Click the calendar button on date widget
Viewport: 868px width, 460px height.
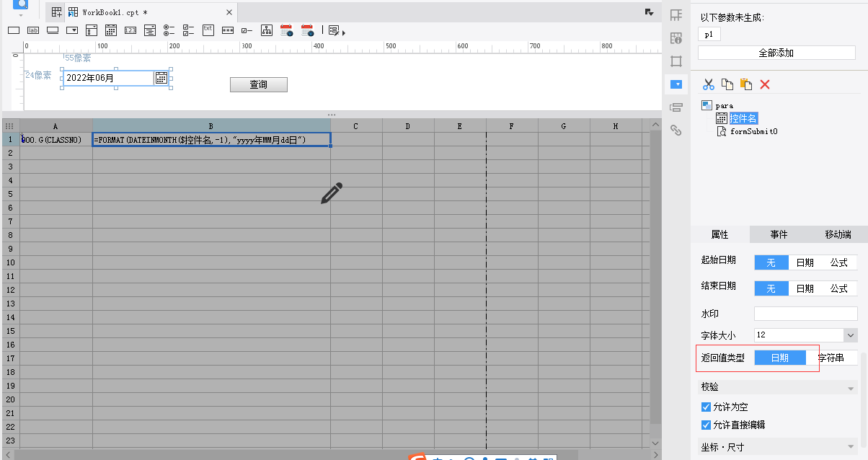coord(161,78)
